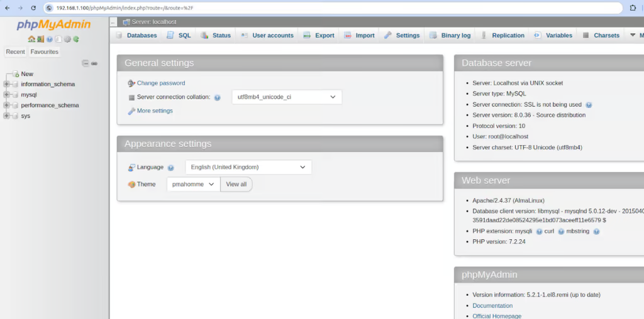
Task: Open phpMyAdmin documentation via blue help icon
Action: click(49, 39)
